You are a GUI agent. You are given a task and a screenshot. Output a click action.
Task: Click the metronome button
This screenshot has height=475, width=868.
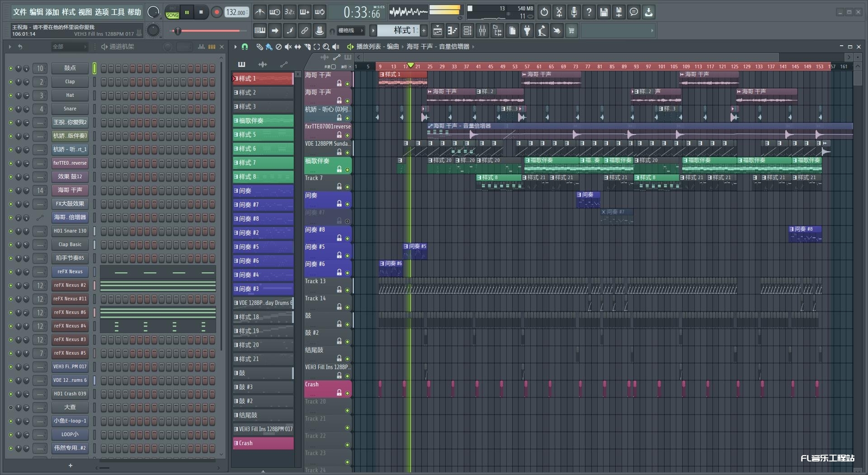pyautogui.click(x=259, y=12)
